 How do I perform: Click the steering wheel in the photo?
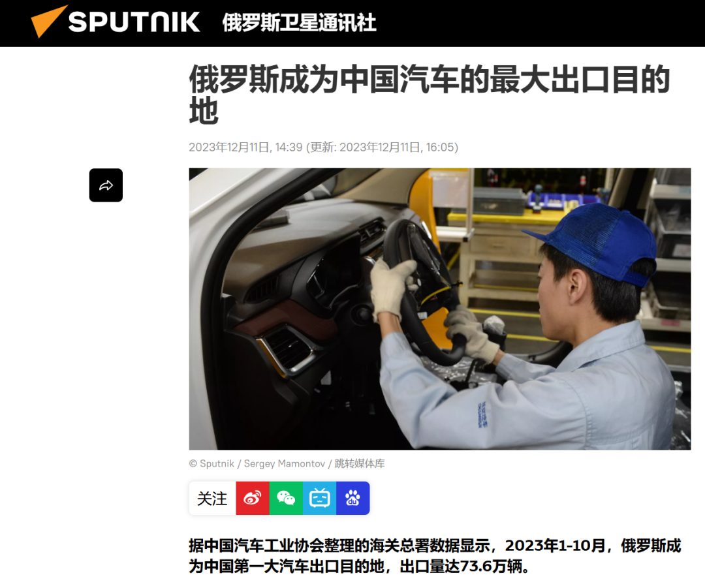[420, 288]
